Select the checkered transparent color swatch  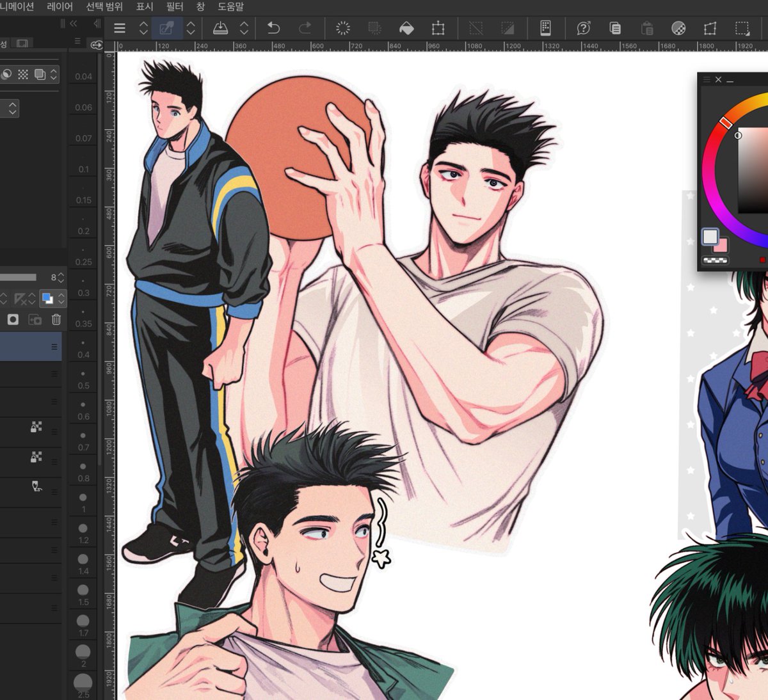click(715, 260)
